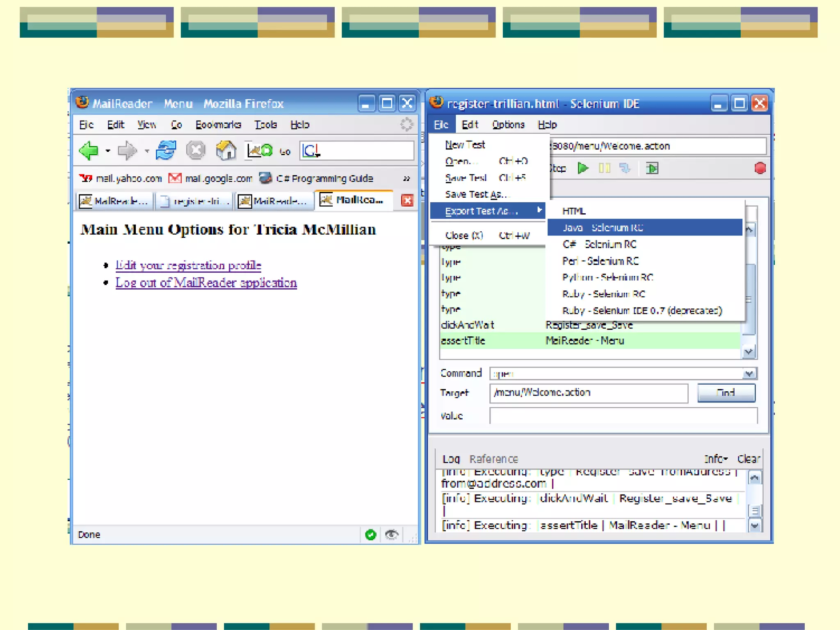Screen dimensions: 840x630
Task: Toggle the eye icon in Firefox status bar
Action: pyautogui.click(x=392, y=534)
